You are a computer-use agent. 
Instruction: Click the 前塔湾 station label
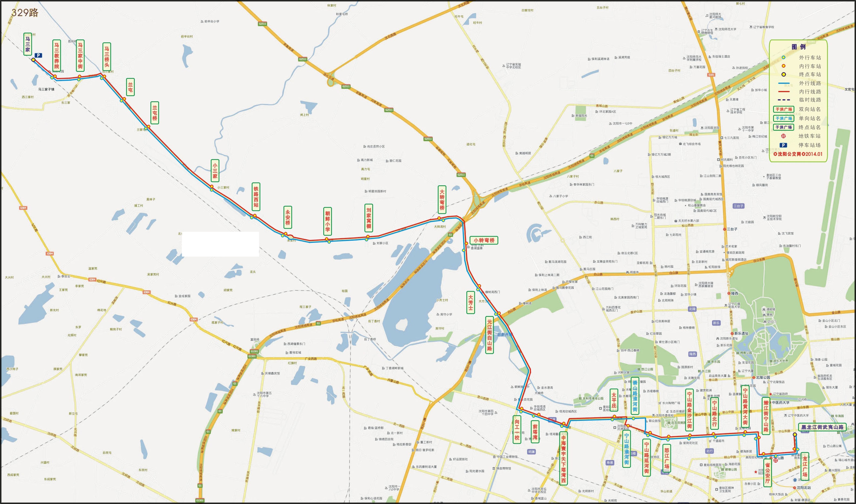point(535,432)
